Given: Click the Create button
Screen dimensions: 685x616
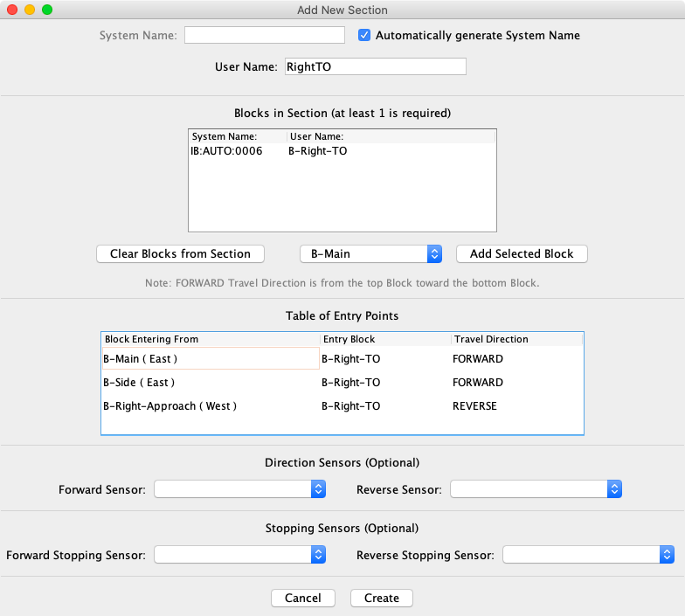Looking at the screenshot, I should point(382,599).
